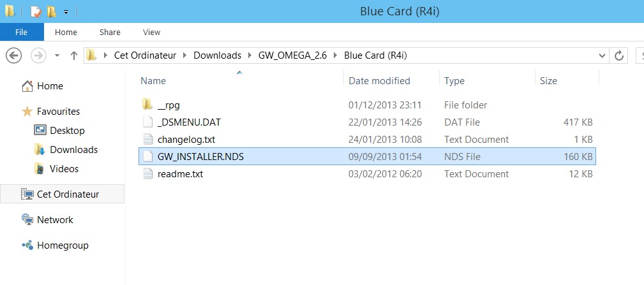
Task: Click the DAT File type of _DSMENU.DAT
Action: 462,122
